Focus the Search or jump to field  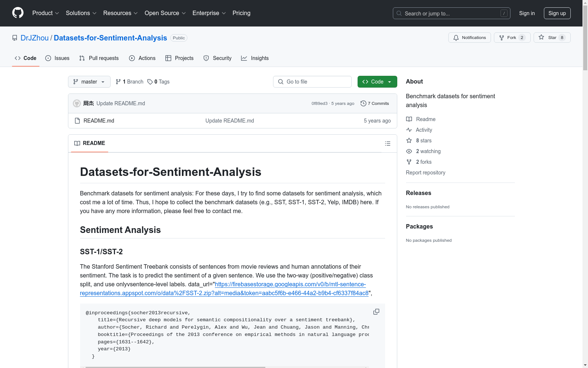451,13
